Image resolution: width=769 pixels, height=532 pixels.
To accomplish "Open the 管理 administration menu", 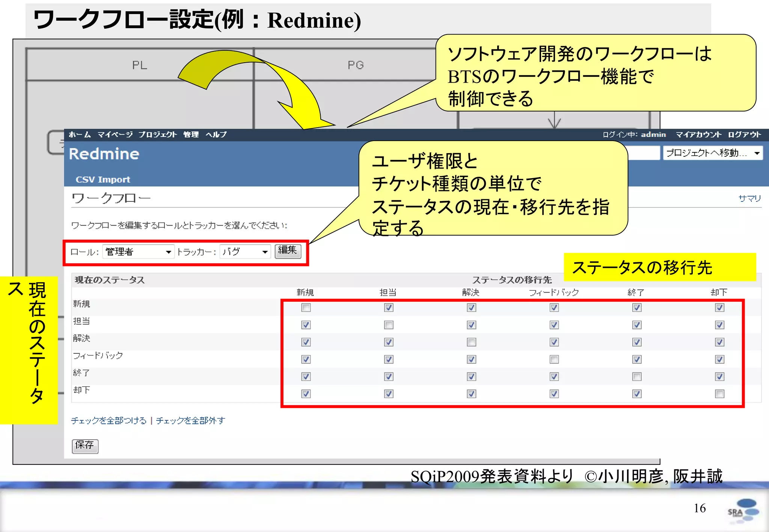I will click(x=191, y=134).
